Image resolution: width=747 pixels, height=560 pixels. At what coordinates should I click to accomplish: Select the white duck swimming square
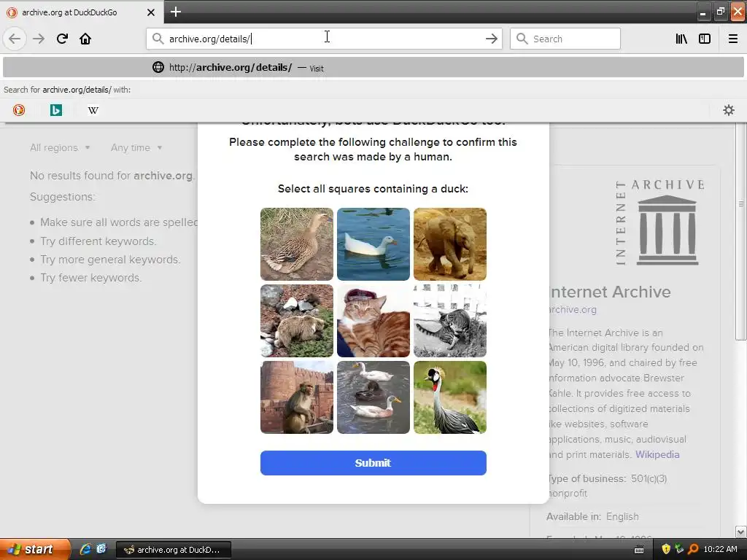(373, 244)
